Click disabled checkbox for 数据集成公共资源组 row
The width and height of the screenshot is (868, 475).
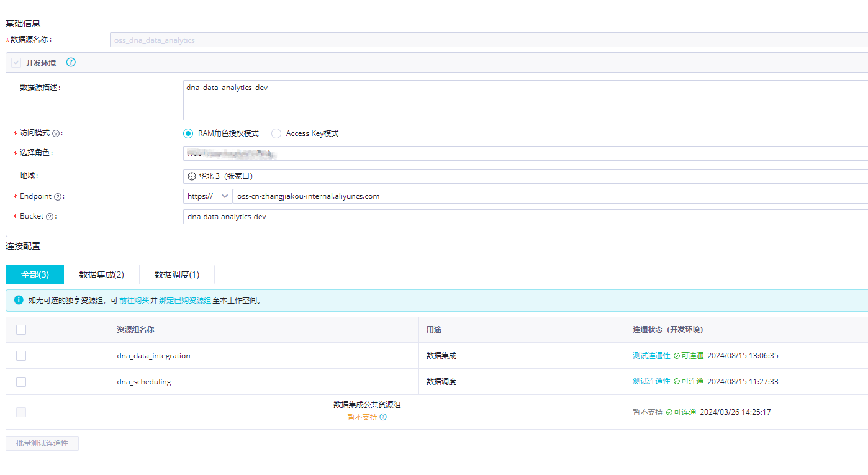pos(21,412)
